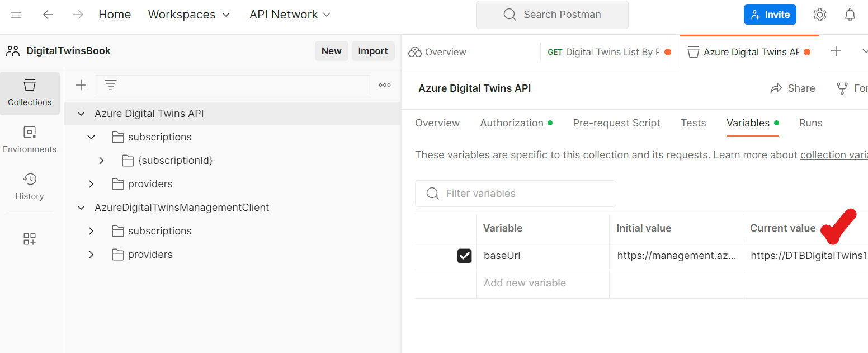Image resolution: width=868 pixels, height=353 pixels.
Task: Click the Fork icon
Action: click(x=842, y=88)
